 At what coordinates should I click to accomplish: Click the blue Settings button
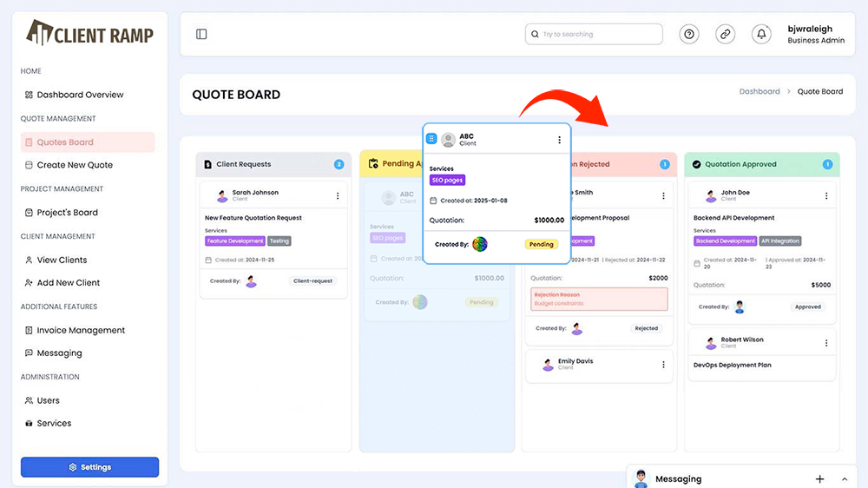coord(89,467)
